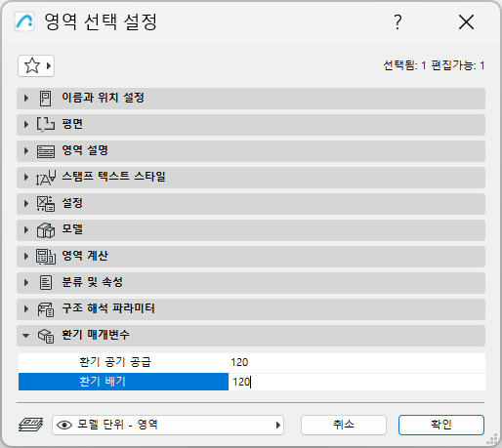This screenshot has height=448, width=502.
Task: Click the 설정 panel icon
Action: 46,204
